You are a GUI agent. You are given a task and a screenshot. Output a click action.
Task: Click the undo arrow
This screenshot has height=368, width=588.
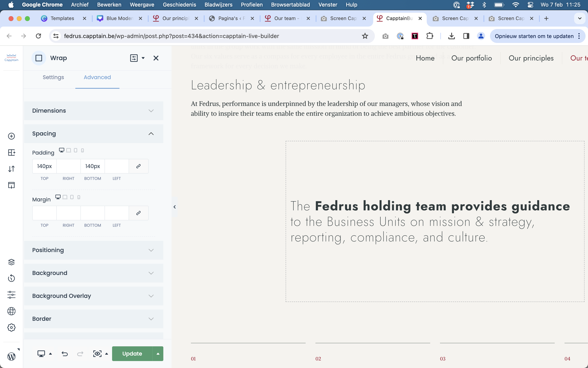pyautogui.click(x=65, y=354)
